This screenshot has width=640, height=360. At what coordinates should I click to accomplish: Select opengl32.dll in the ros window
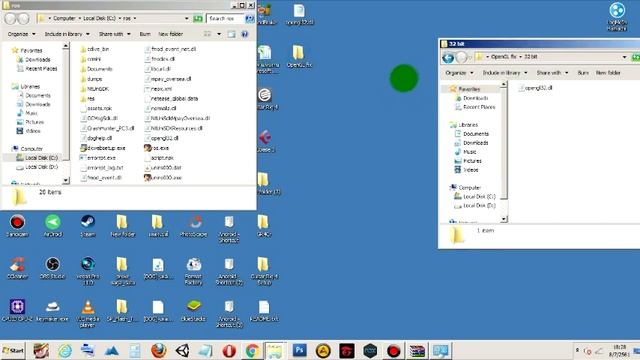pyautogui.click(x=162, y=138)
